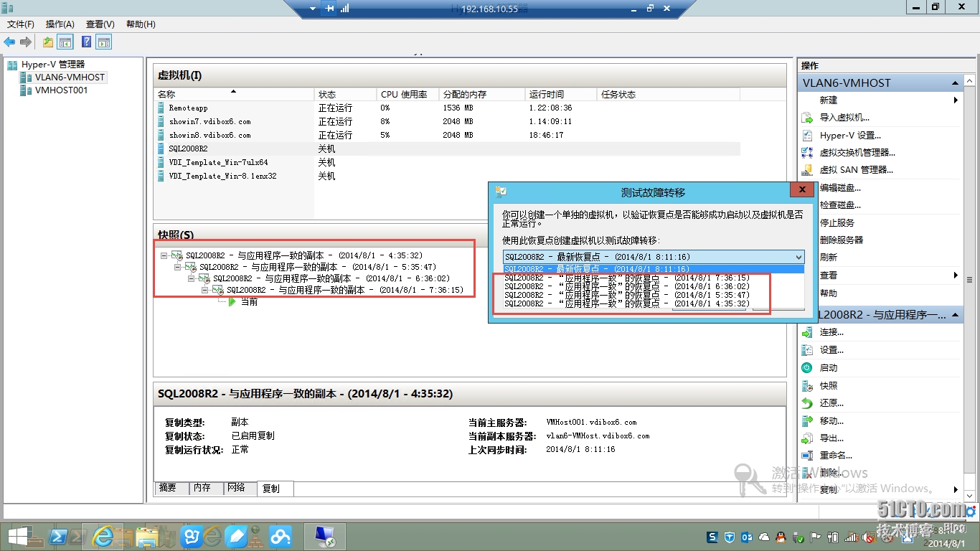Viewport: 980px width, 551px height.
Task: Open the 查看(V) menu in menu bar
Action: [100, 24]
